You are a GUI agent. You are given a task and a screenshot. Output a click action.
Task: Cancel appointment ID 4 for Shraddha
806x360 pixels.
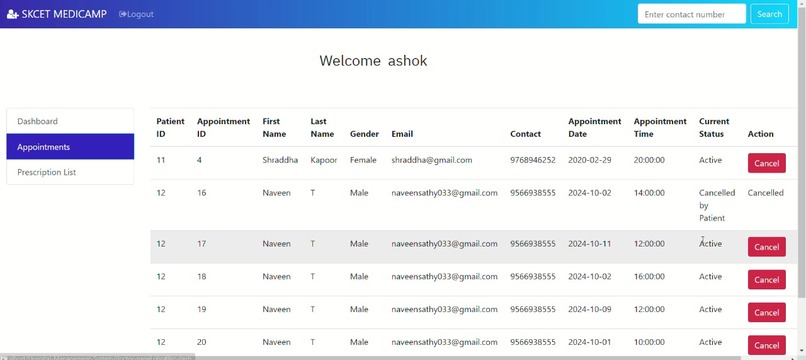[766, 163]
